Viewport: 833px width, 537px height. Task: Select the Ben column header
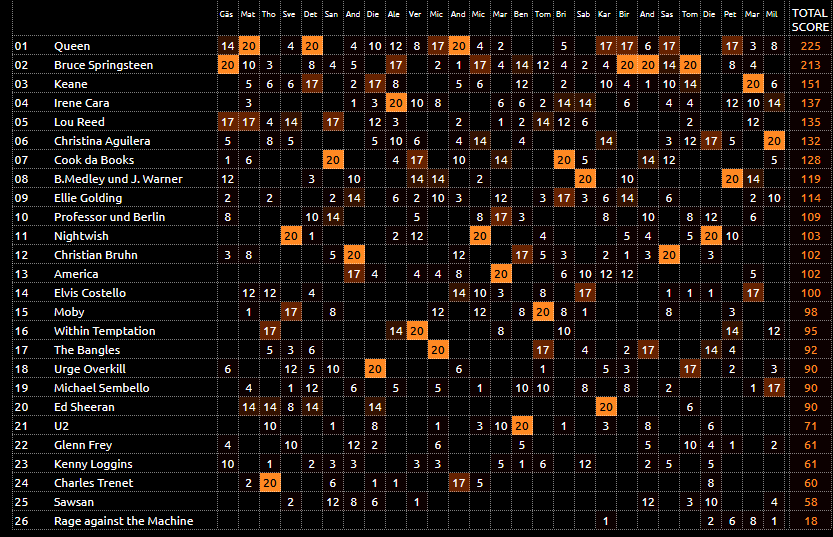coord(521,14)
